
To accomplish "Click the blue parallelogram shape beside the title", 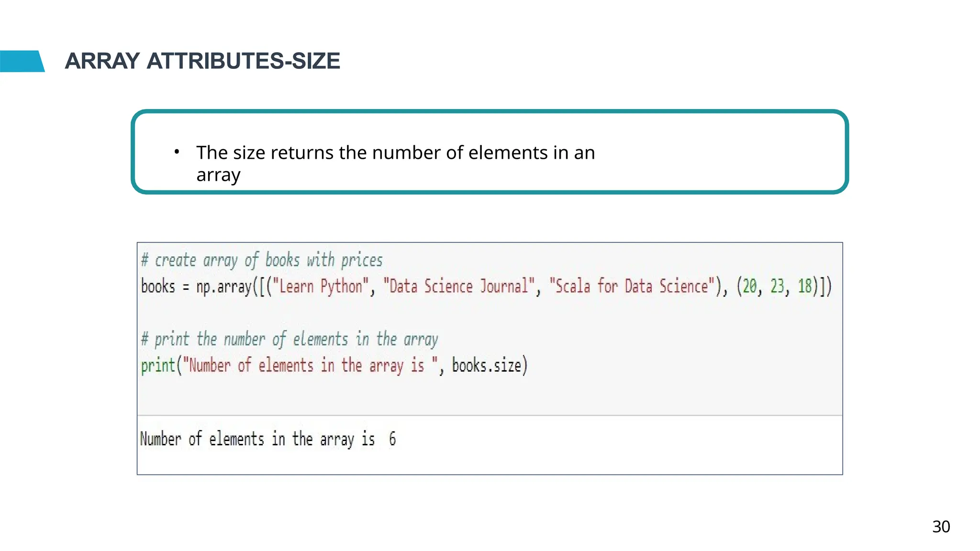I will pyautogui.click(x=22, y=61).
